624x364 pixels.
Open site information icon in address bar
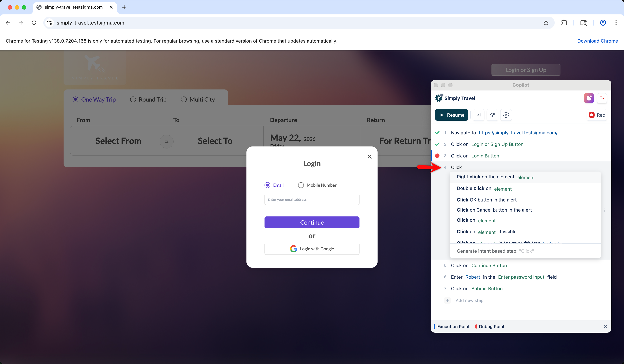(x=49, y=23)
